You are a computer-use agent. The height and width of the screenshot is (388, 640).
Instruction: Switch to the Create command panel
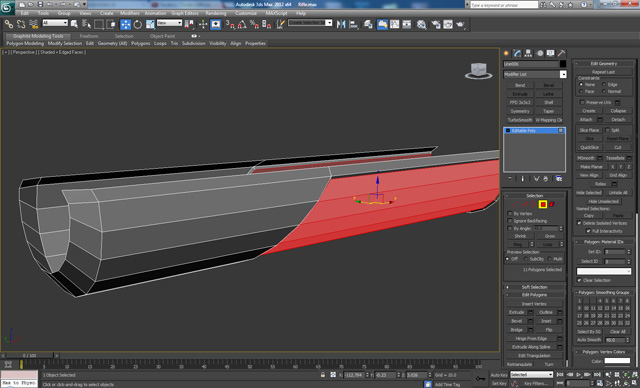[x=507, y=53]
